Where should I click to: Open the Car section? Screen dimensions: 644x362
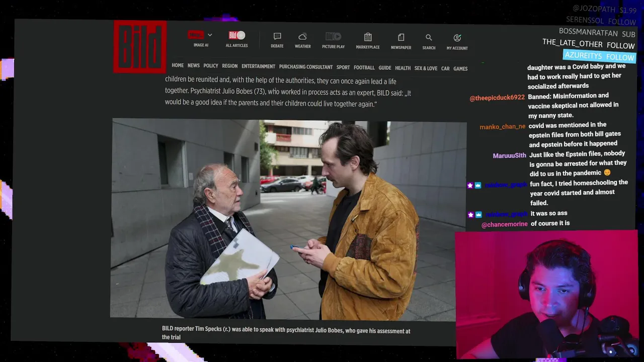(x=445, y=68)
